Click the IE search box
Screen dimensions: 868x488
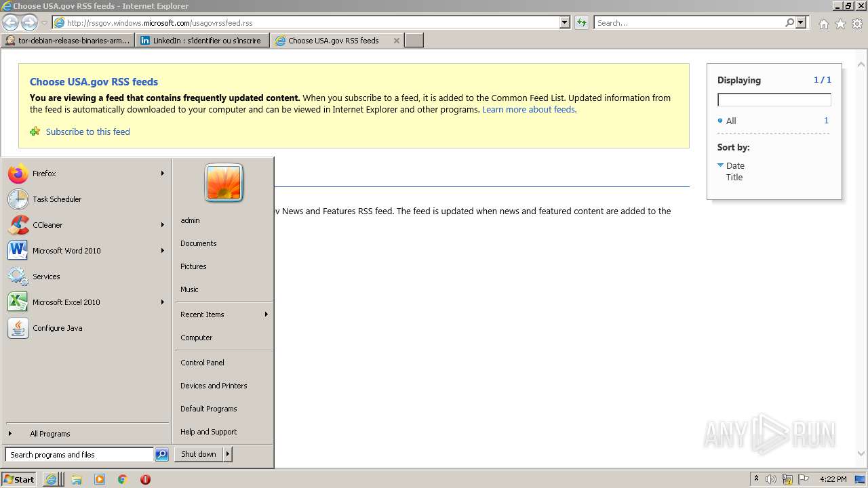688,22
